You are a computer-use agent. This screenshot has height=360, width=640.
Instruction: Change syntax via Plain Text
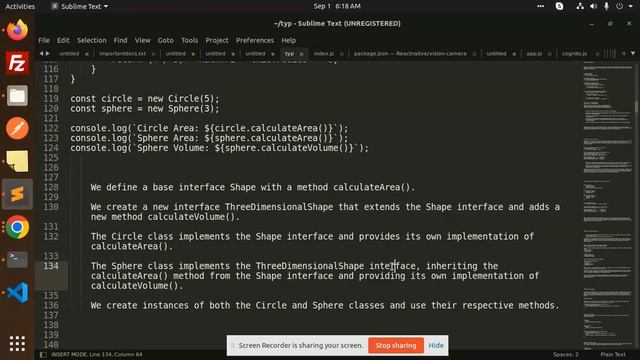tap(613, 355)
